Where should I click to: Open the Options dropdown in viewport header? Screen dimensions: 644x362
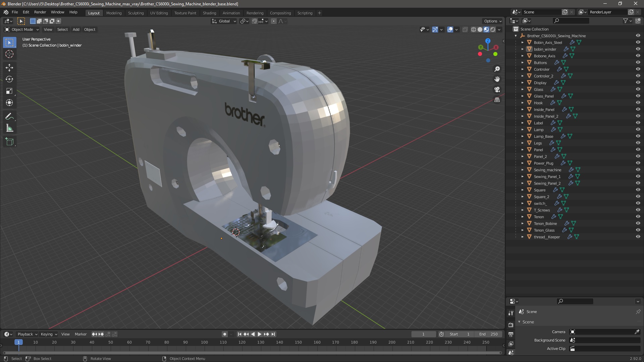pos(493,21)
